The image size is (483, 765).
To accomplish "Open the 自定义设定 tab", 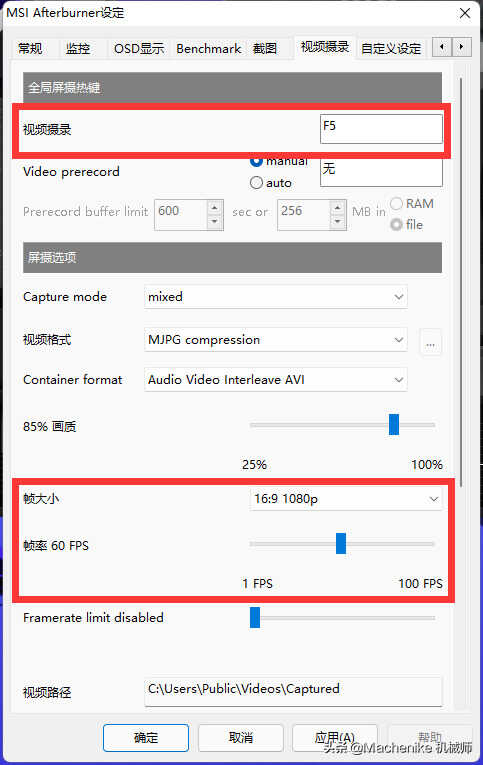I will [391, 49].
